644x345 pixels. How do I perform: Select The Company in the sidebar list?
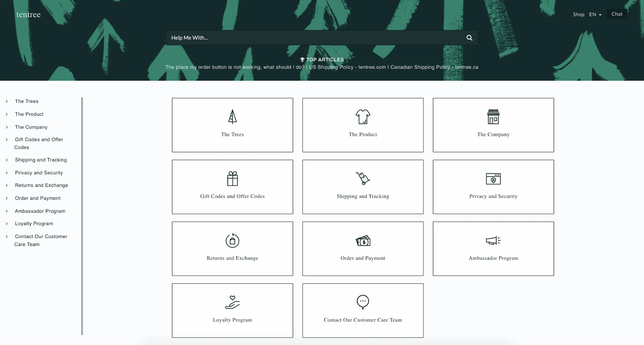pos(31,127)
